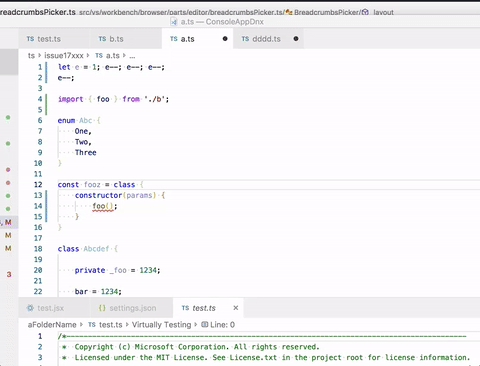Click the 'import' keyword on line 4
This screenshot has height=366, width=480.
tap(70, 99)
